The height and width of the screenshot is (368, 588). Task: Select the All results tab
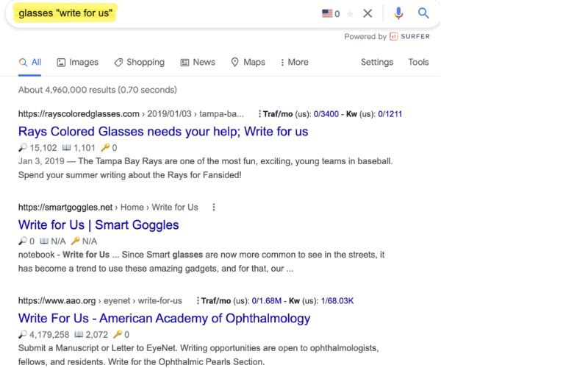point(30,63)
